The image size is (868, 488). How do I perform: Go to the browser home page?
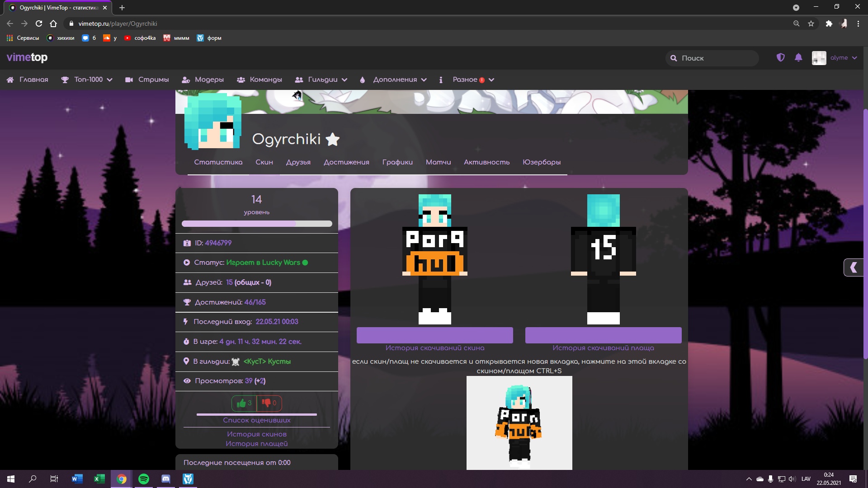(53, 23)
